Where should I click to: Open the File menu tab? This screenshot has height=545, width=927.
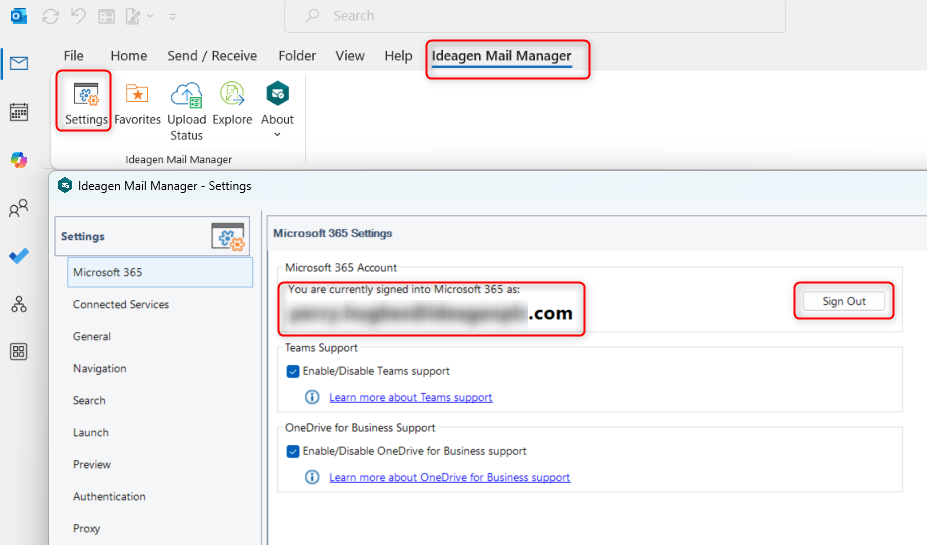point(73,56)
